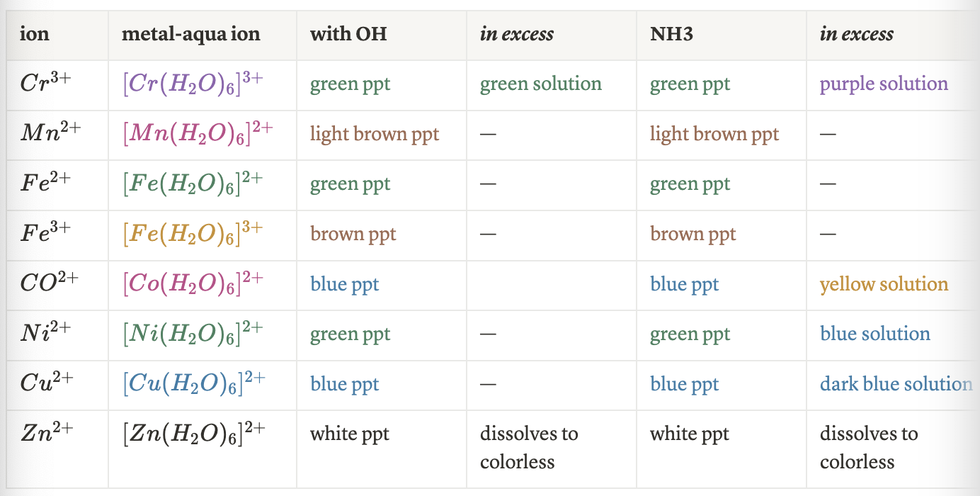Click the "yellow solution" cell
980x496 pixels.
click(884, 284)
